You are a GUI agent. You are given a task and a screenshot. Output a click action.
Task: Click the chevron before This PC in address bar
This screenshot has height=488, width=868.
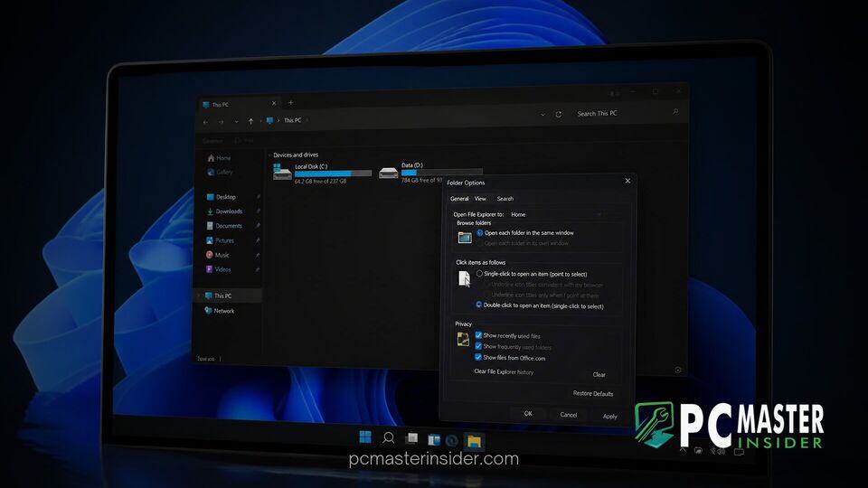pyautogui.click(x=278, y=120)
